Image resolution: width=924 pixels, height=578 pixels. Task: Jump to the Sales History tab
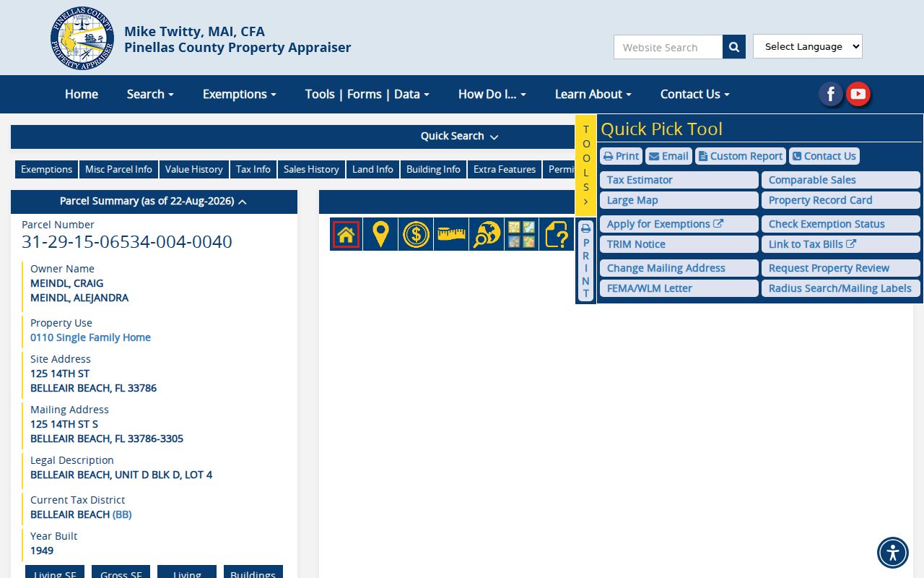pos(311,169)
